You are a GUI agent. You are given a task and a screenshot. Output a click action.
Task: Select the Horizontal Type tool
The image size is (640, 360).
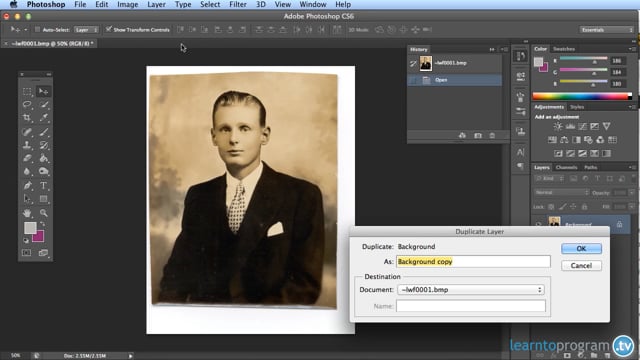point(44,186)
